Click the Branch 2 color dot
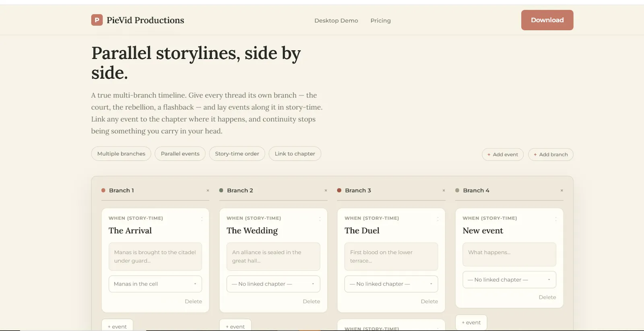 (221, 190)
